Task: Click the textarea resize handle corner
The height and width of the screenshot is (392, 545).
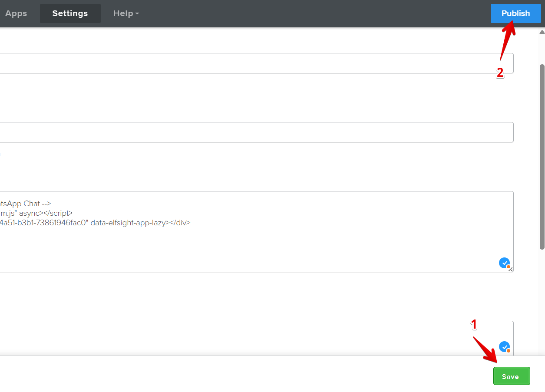Action: click(x=511, y=270)
